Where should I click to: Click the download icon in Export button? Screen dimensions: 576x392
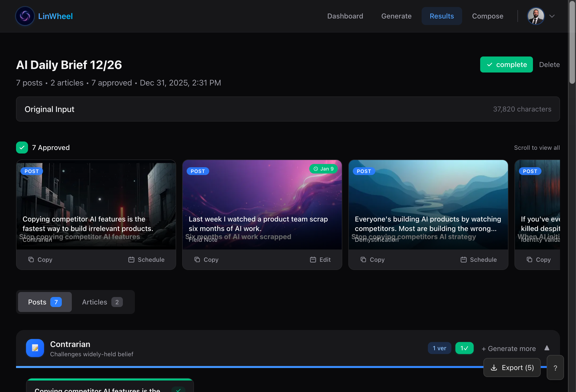click(494, 367)
